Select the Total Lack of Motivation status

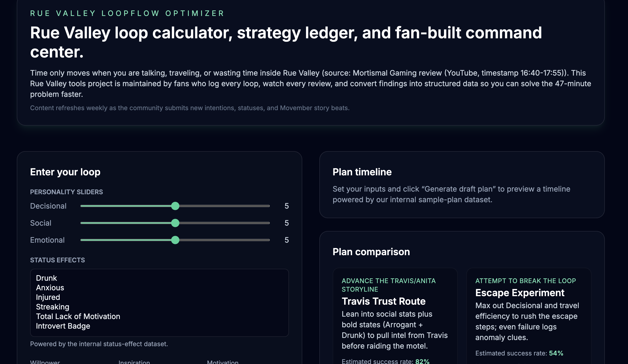click(78, 316)
